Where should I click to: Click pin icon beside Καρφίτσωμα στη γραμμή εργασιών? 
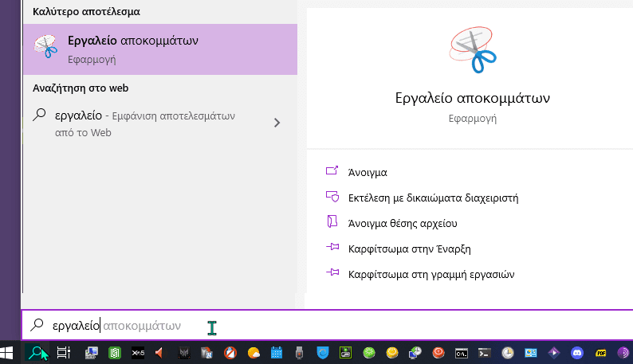(332, 272)
